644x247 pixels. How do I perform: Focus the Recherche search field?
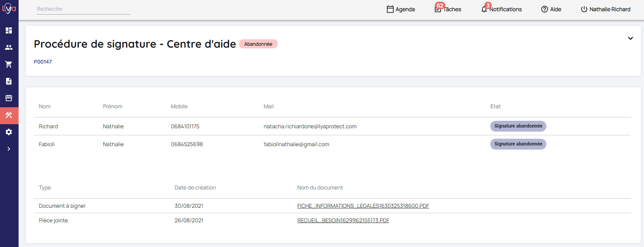(83, 9)
